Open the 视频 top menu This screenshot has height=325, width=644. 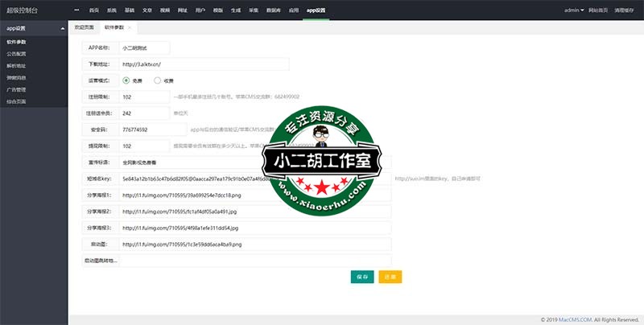click(165, 10)
